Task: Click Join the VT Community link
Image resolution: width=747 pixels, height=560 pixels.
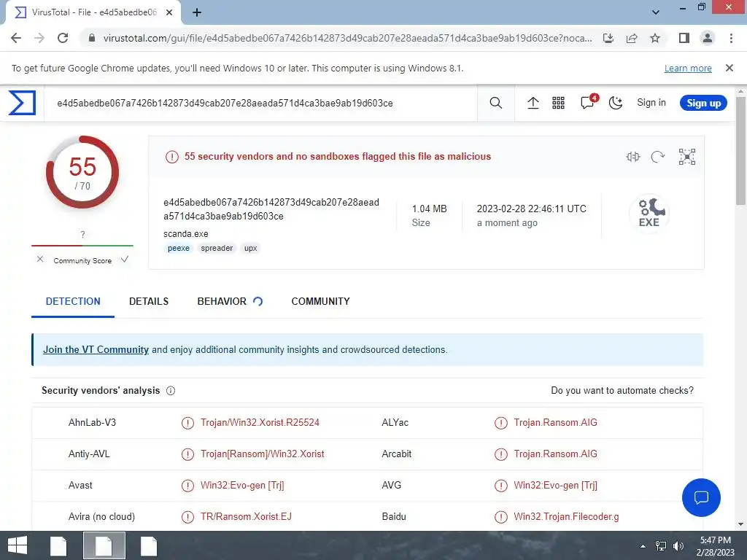Action: tap(96, 349)
